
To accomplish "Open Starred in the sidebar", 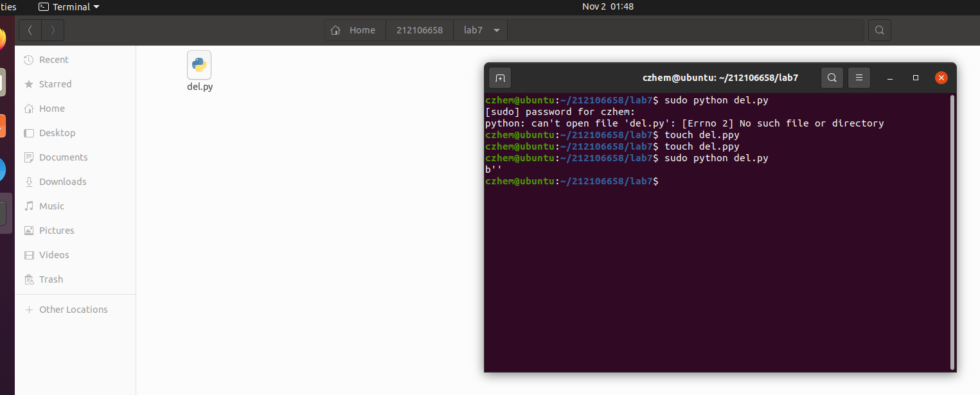I will (75, 84).
